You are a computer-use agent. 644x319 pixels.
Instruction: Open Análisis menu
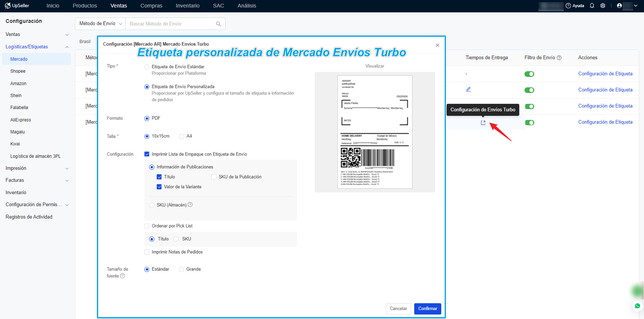pos(247,6)
